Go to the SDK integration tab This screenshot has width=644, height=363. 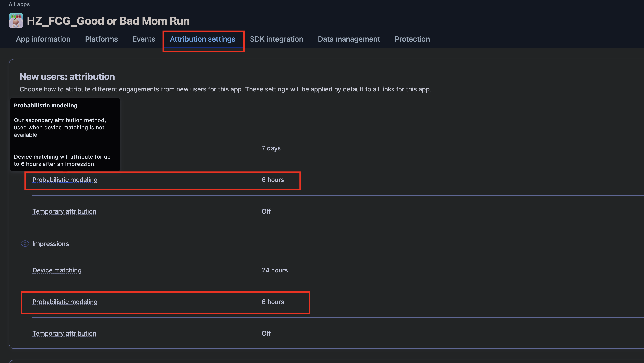pos(276,39)
